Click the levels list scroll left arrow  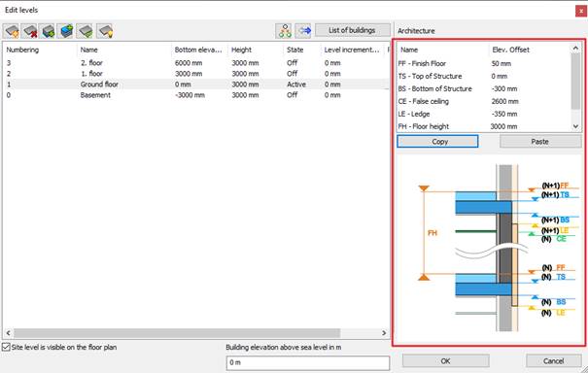[x=8, y=333]
